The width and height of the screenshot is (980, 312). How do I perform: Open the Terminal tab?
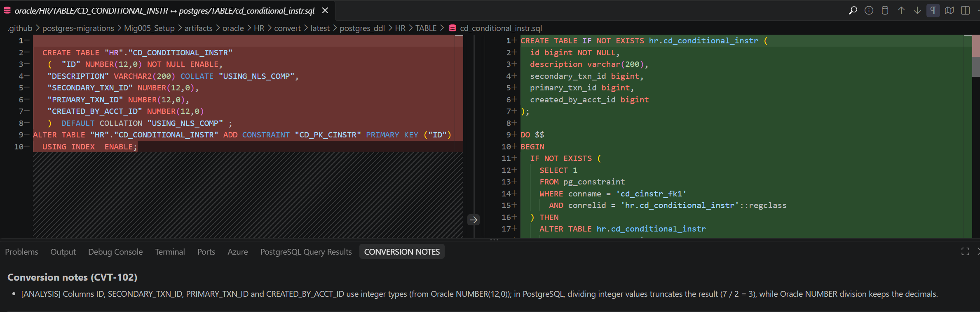pos(170,252)
